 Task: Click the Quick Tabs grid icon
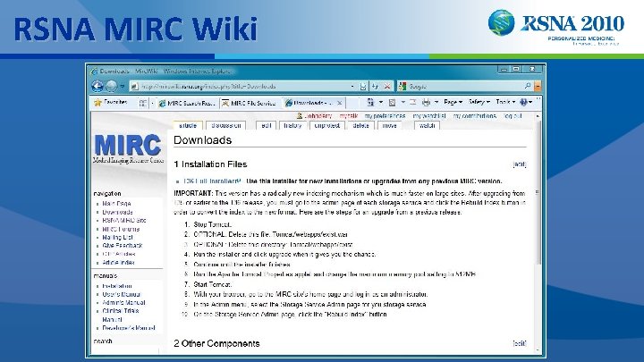tap(142, 103)
